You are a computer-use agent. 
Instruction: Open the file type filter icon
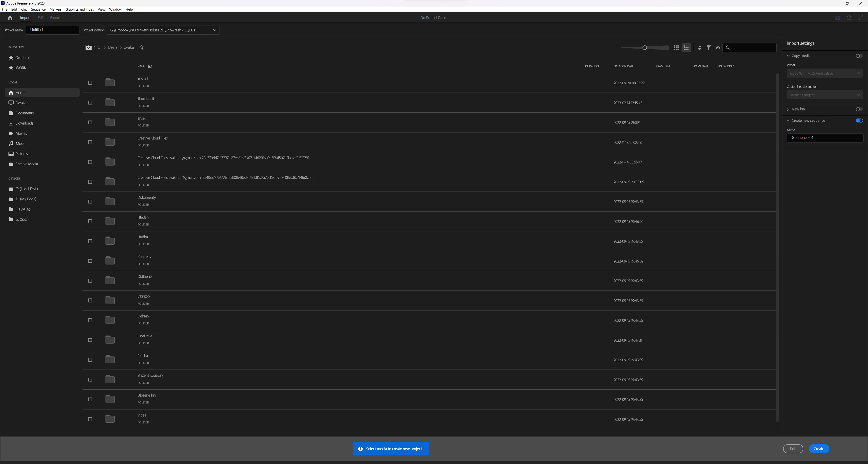pyautogui.click(x=709, y=48)
